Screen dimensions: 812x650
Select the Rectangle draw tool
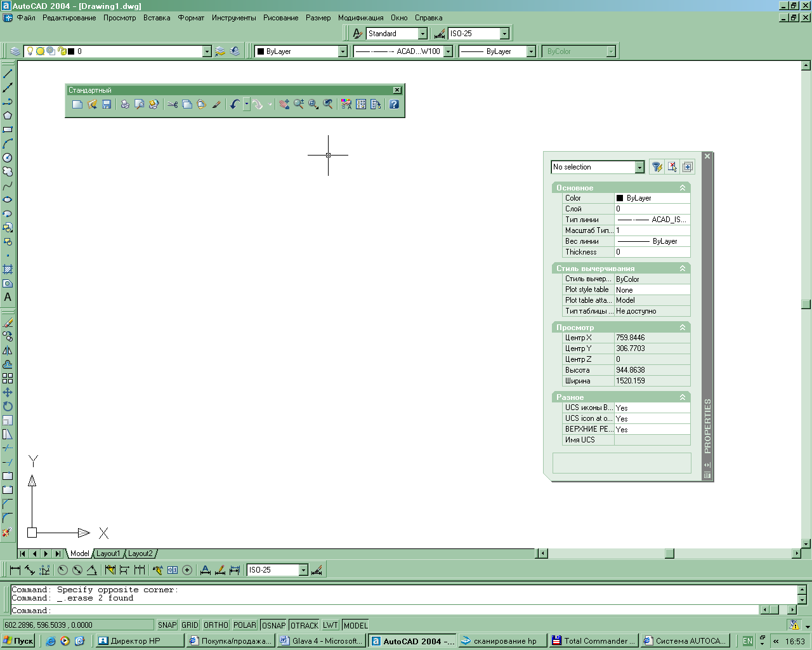click(8, 129)
